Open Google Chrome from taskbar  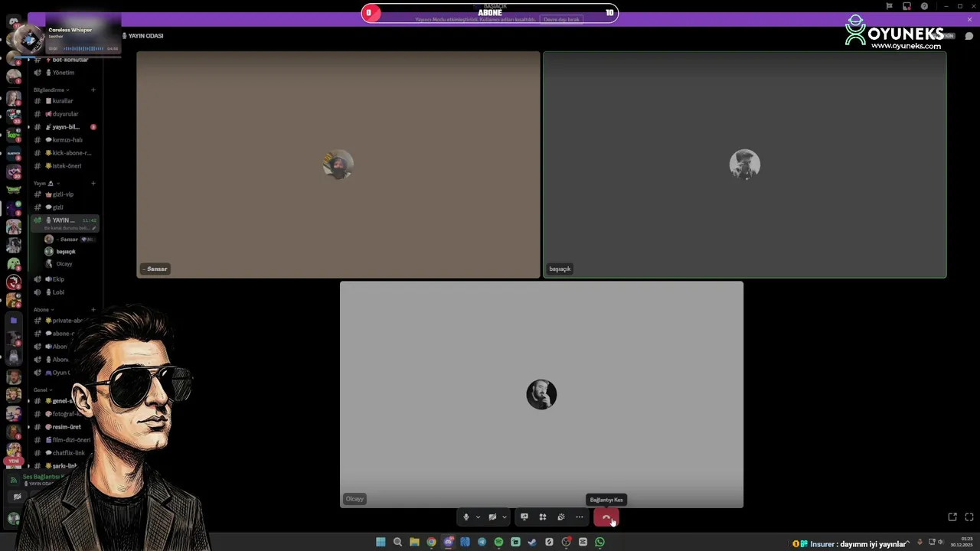point(431,542)
